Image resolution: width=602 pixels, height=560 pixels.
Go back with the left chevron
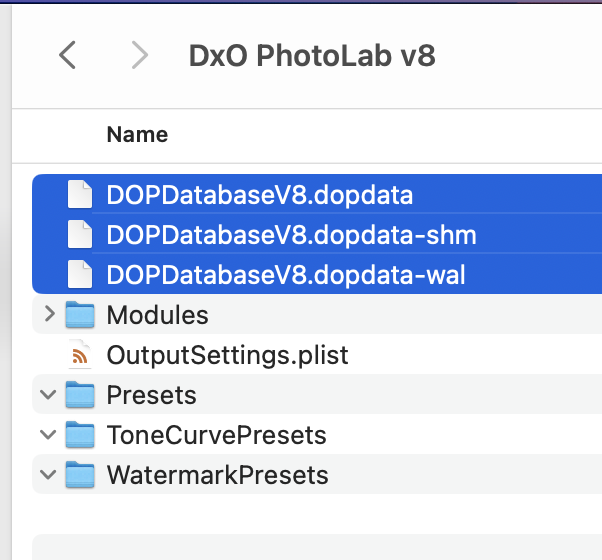point(68,55)
